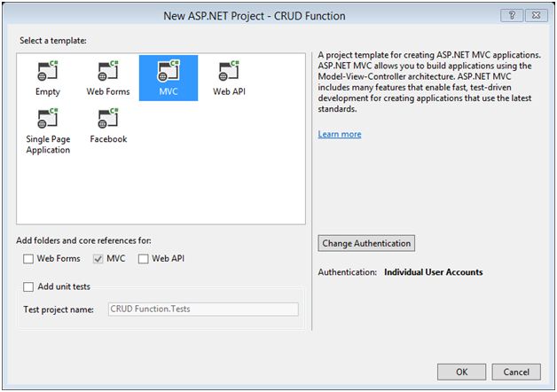Select the Empty template icon
The image size is (557, 392).
48,71
